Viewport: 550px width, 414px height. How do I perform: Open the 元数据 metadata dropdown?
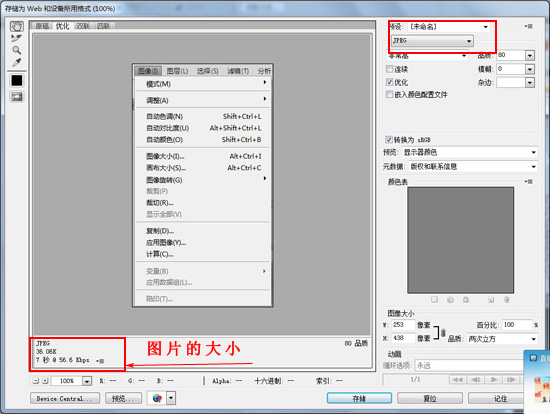(473, 167)
